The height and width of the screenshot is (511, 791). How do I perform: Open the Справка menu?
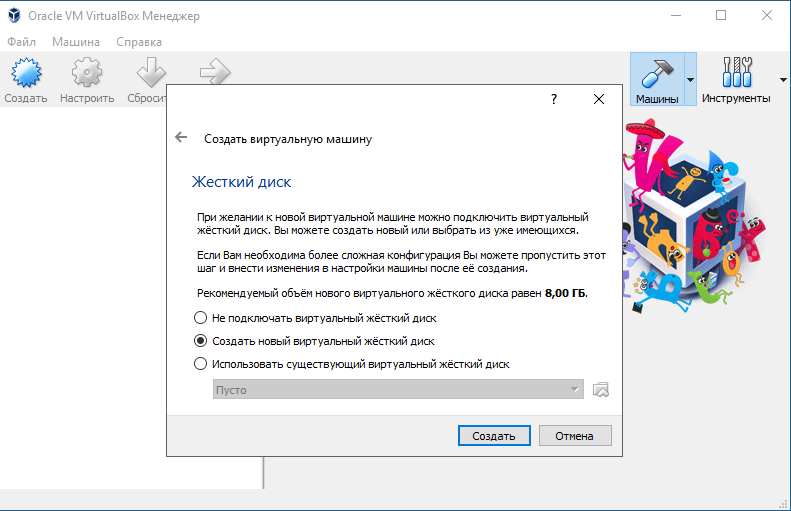point(139,42)
